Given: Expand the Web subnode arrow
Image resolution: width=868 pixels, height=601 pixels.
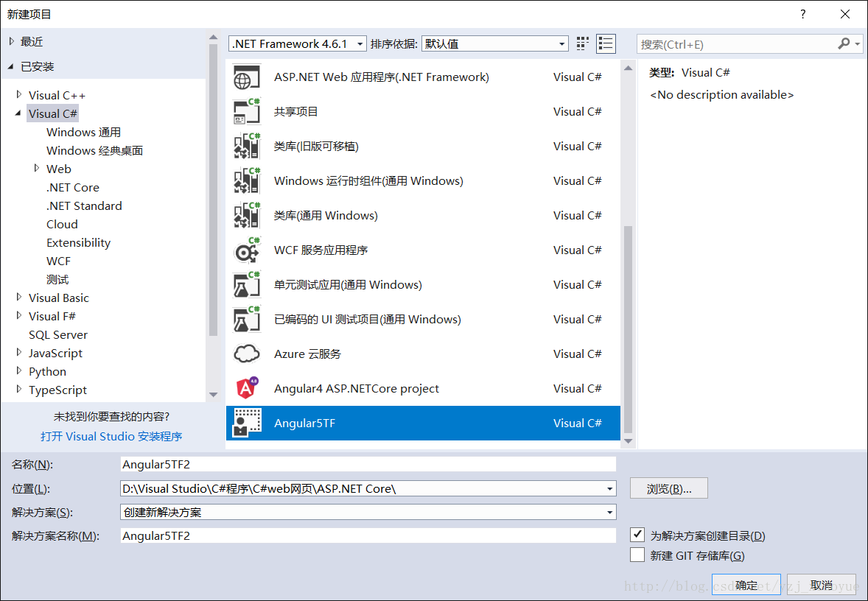Looking at the screenshot, I should 37,168.
